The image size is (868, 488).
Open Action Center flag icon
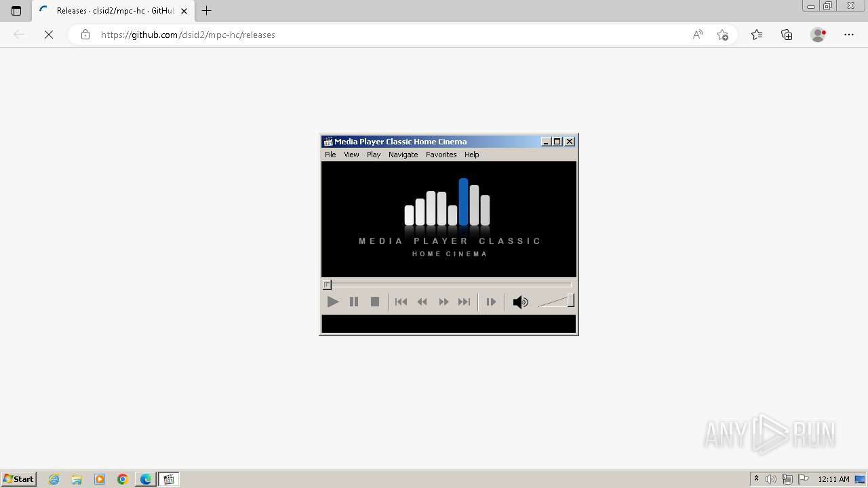pos(804,479)
